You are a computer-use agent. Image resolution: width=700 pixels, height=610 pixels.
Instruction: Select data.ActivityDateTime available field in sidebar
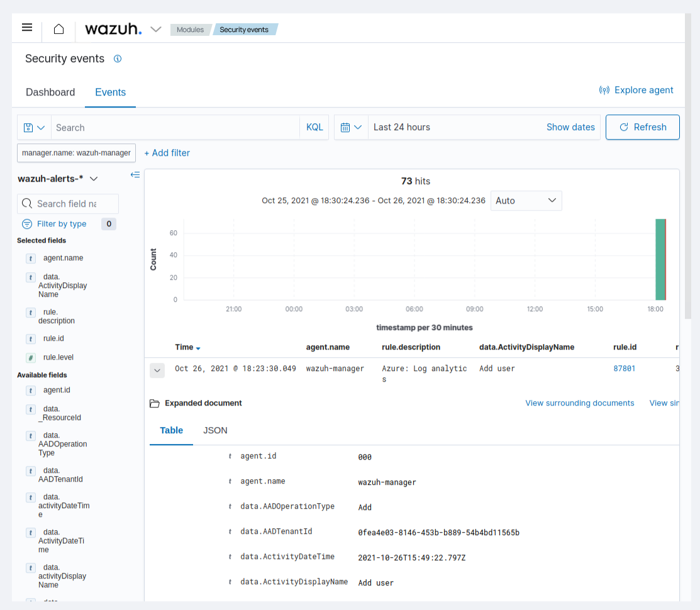point(61,541)
